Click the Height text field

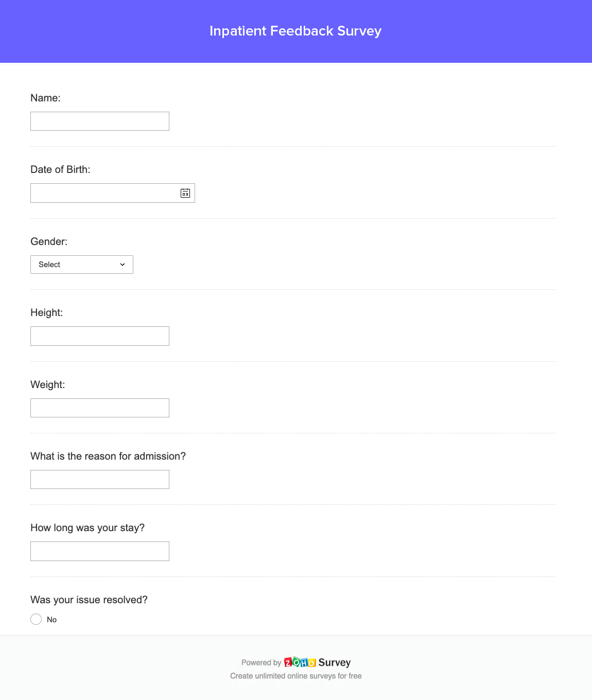pos(99,336)
